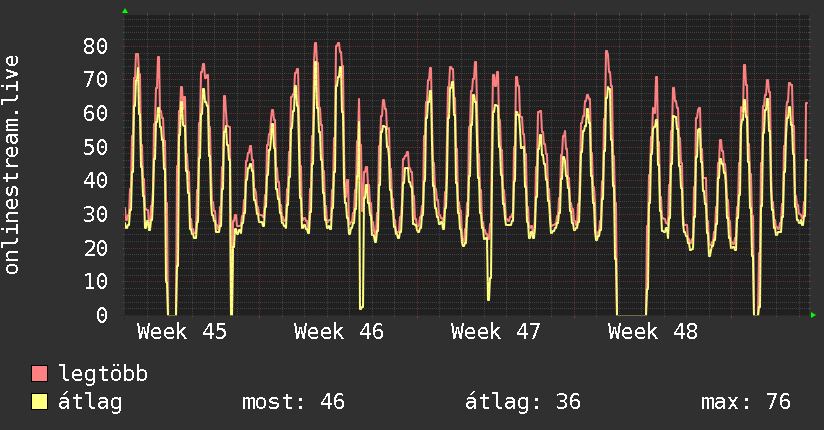824x430 pixels.
Task: Click the 30 y-axis tick label
Action: (96, 214)
